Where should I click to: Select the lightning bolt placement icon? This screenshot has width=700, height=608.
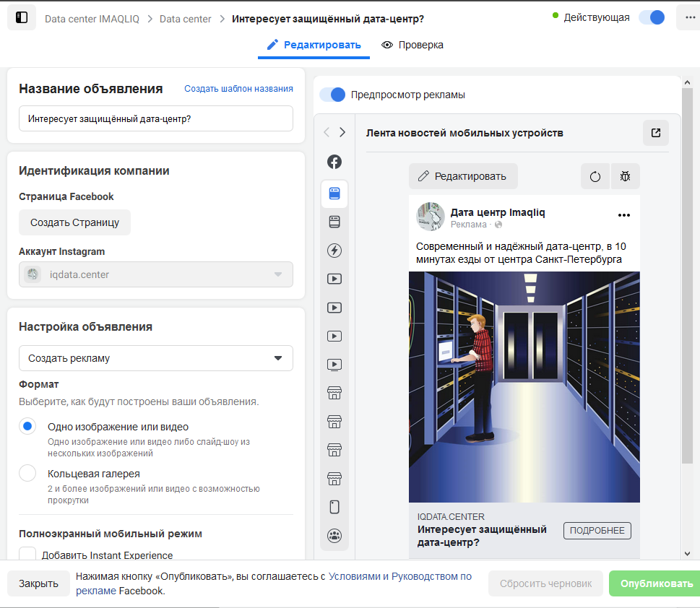[334, 251]
